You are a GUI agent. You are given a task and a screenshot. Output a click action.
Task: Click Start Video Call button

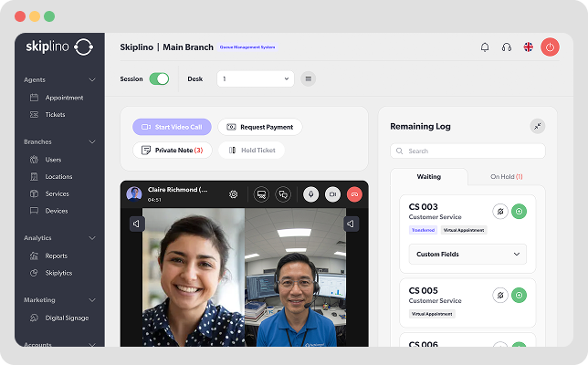172,127
